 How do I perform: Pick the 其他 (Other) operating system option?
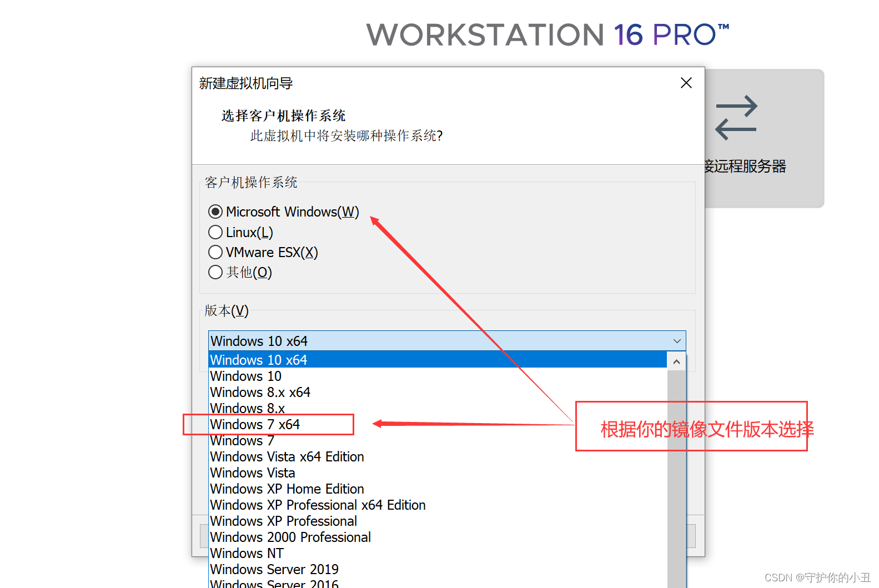[x=215, y=272]
